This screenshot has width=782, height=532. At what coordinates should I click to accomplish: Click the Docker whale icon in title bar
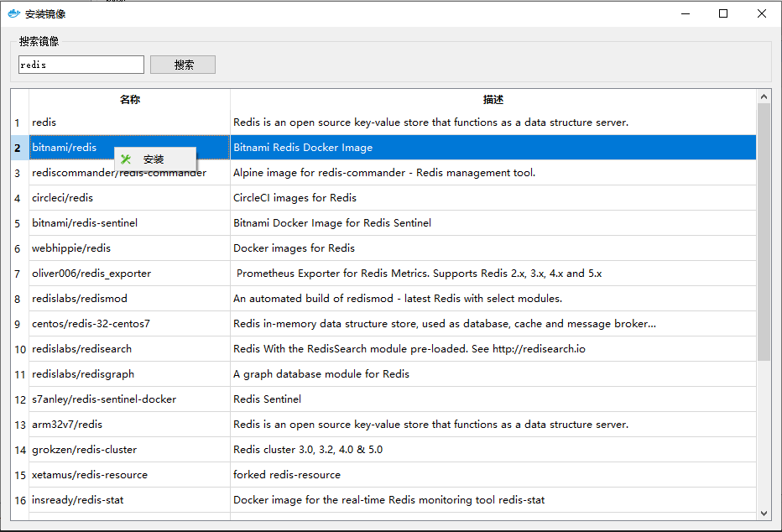14,13
